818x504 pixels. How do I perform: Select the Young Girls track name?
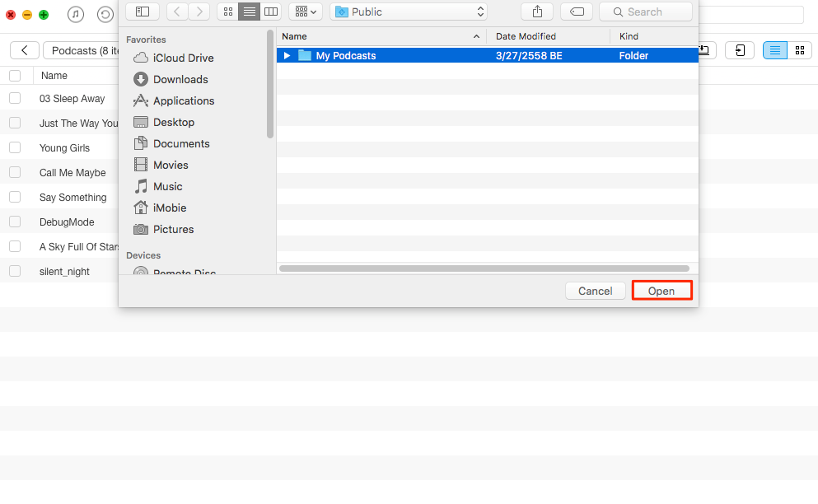coord(65,148)
